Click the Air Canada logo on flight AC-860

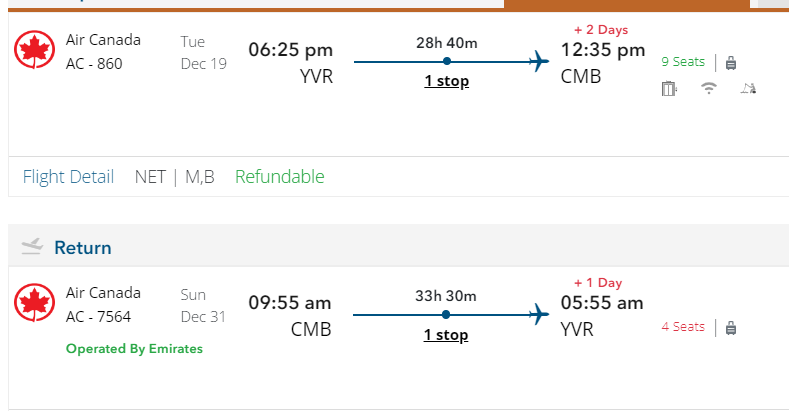pos(36,50)
